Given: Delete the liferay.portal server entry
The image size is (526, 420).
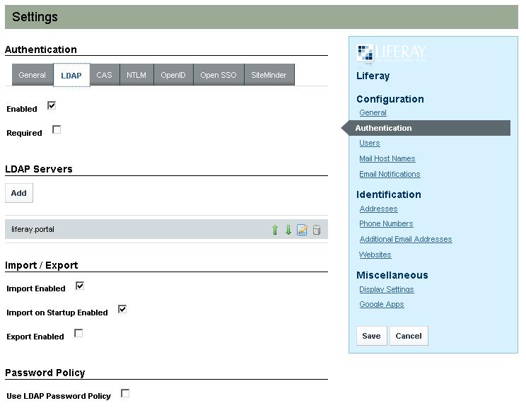Looking at the screenshot, I should (316, 230).
